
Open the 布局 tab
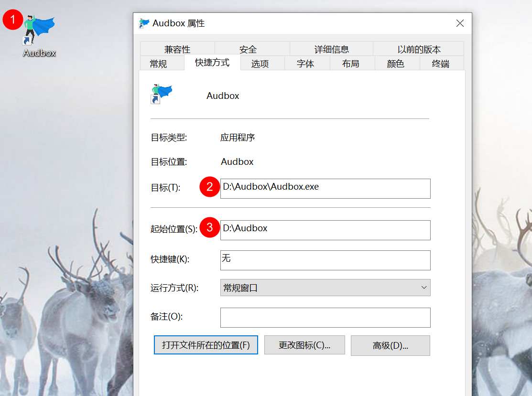click(352, 63)
